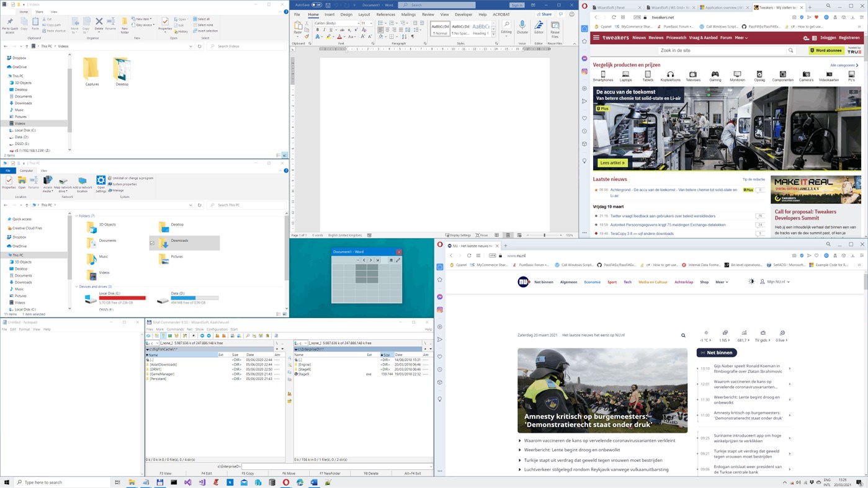
Task: Open the Editor tool in Word
Action: pos(539,27)
